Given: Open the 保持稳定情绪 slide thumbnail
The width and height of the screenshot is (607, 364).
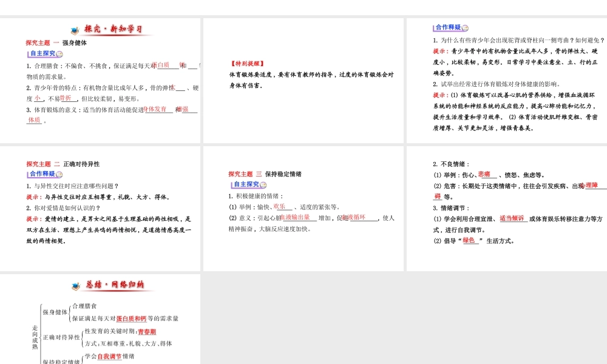Looking at the screenshot, I should (x=303, y=209).
